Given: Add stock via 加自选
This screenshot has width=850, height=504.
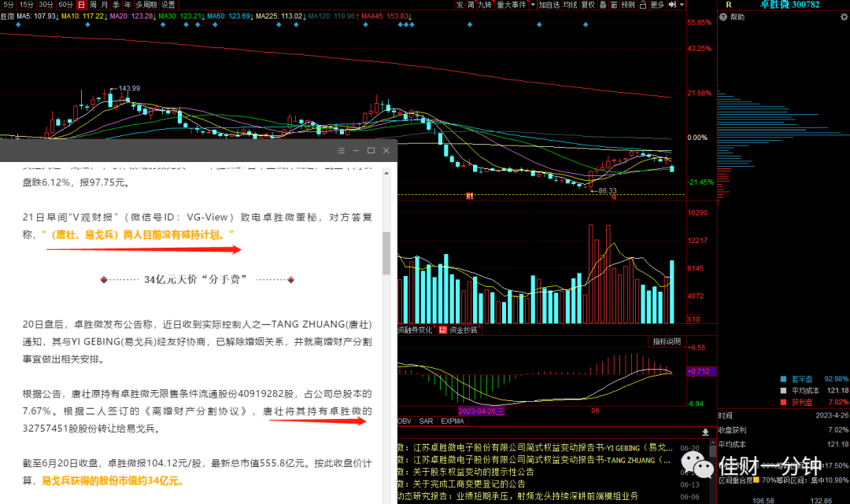Looking at the screenshot, I should pos(549,5).
